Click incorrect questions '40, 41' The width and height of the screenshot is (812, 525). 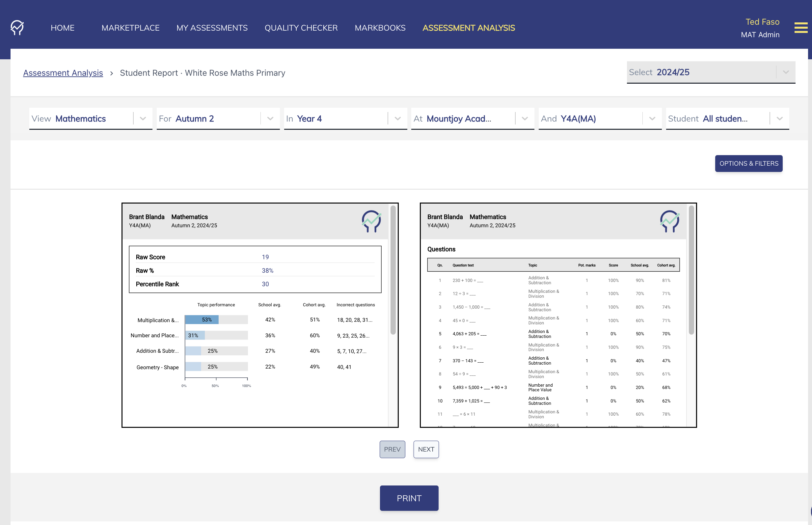(x=344, y=367)
